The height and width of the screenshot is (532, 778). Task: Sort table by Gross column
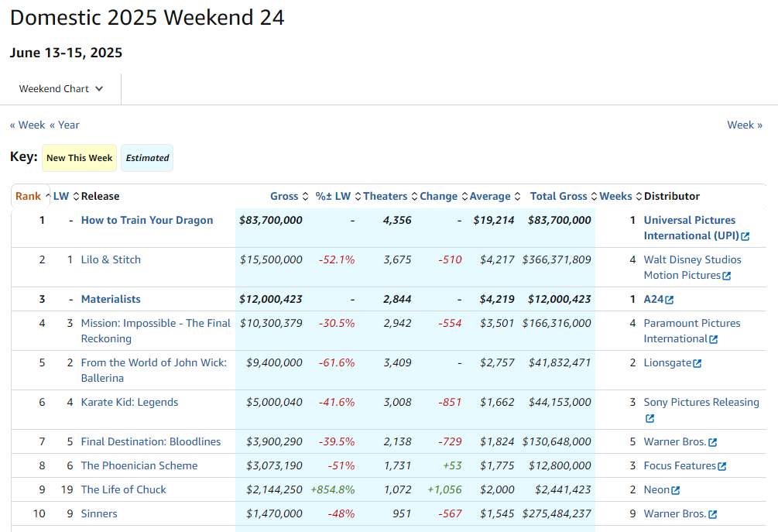click(x=290, y=196)
